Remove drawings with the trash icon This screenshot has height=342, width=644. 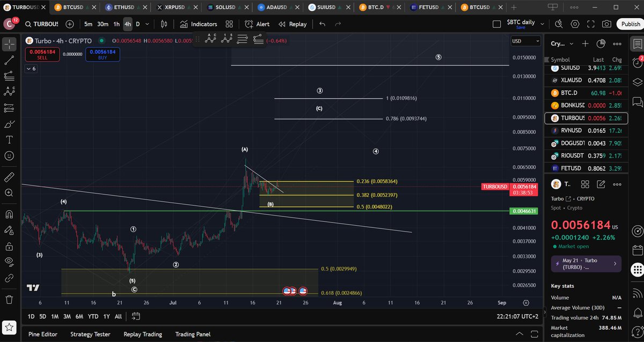tap(9, 299)
